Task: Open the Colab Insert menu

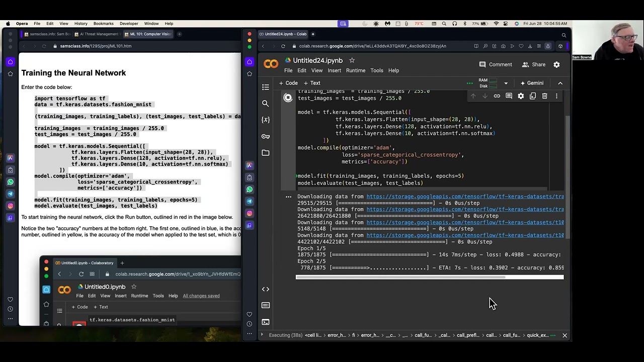Action: (x=334, y=70)
